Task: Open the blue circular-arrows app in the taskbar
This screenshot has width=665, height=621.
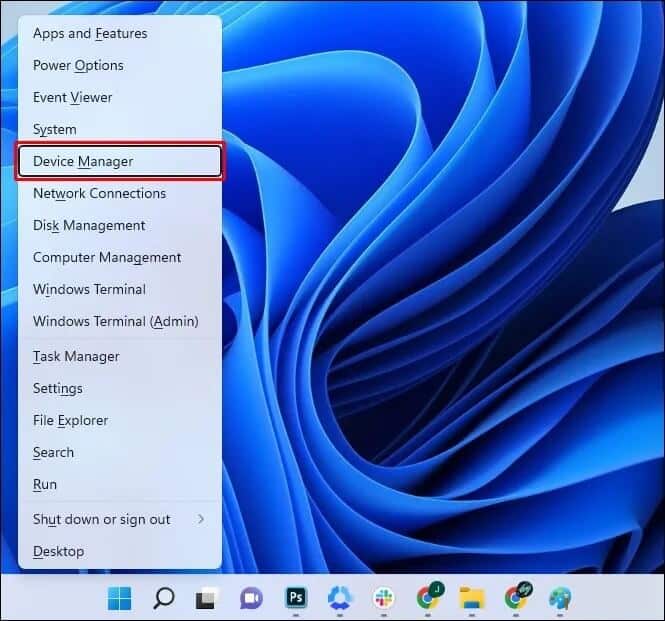Action: coord(340,598)
